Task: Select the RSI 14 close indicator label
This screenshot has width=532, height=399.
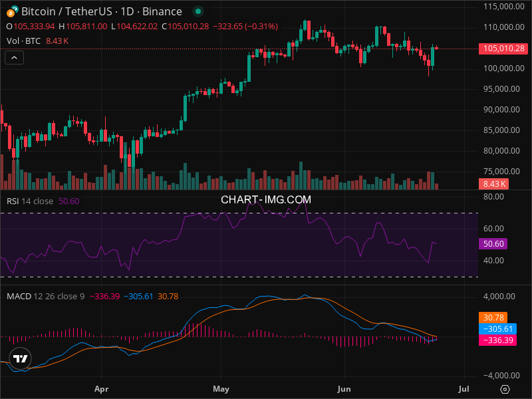Action: pyautogui.click(x=30, y=201)
